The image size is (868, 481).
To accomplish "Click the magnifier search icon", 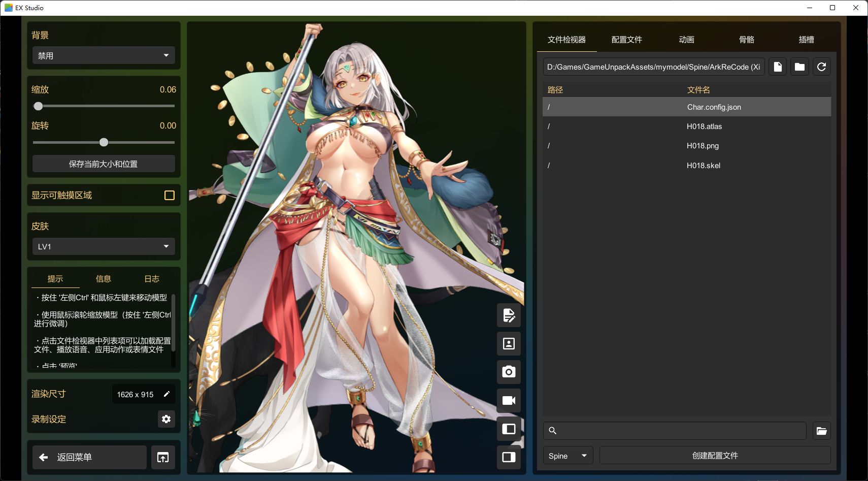I will click(x=553, y=431).
